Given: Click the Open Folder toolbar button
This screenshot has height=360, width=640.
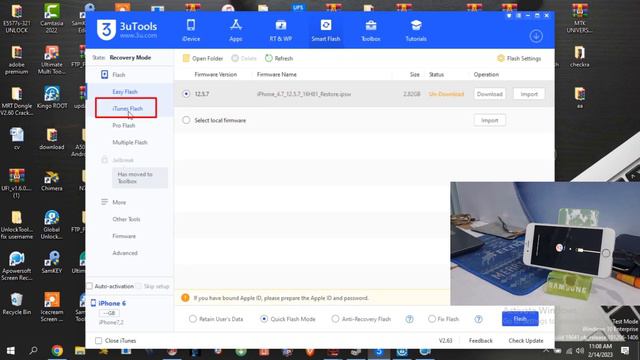Looking at the screenshot, I should [x=203, y=58].
